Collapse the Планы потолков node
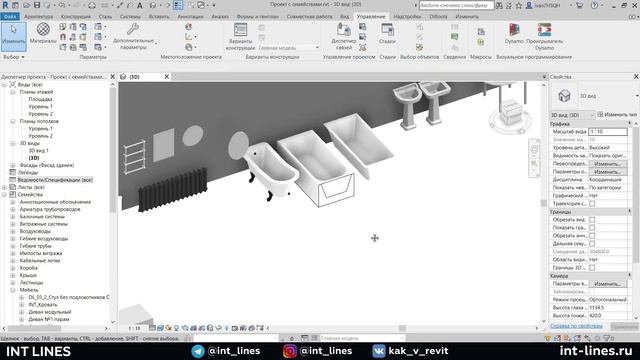 [x=13, y=121]
